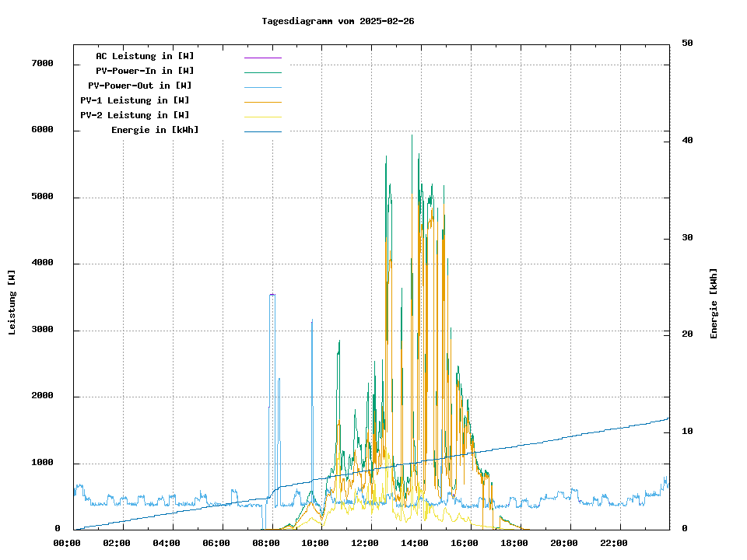Select the PV-1 Leistung legend label
The height and width of the screenshot is (560, 747).
[135, 100]
